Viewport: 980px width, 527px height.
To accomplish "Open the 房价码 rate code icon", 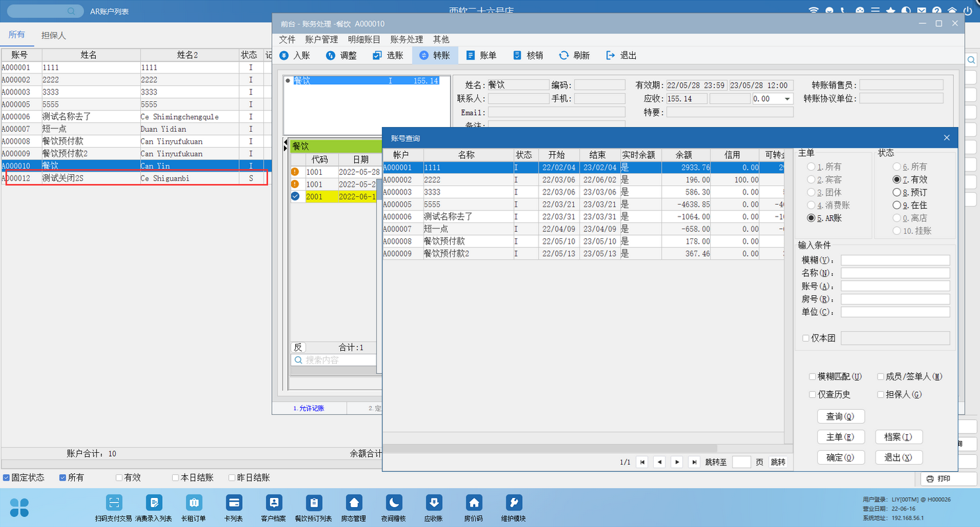I will (x=473, y=503).
